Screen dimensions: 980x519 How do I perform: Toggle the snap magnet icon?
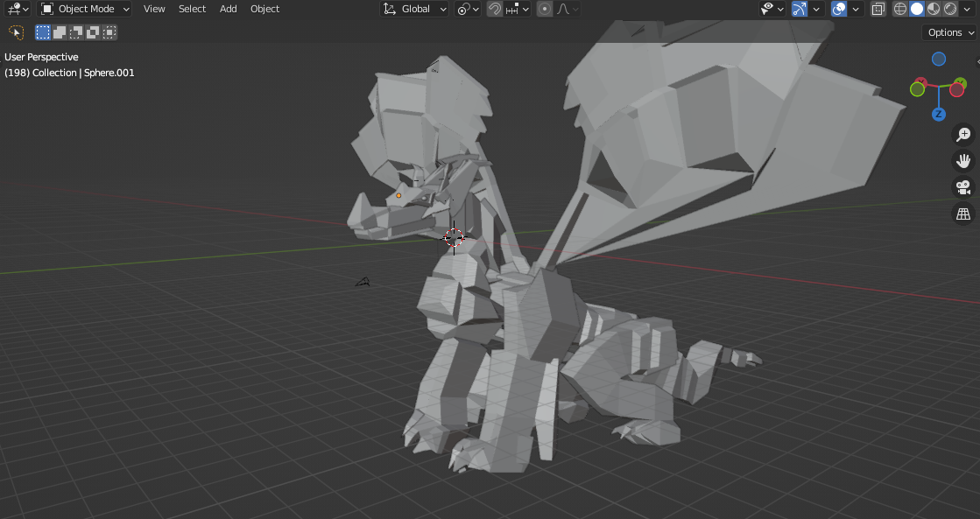point(494,9)
